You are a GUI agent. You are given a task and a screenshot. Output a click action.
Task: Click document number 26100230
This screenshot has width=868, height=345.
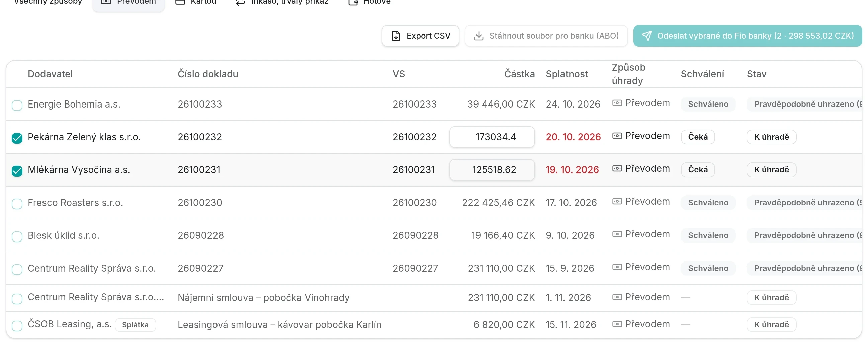pos(200,202)
